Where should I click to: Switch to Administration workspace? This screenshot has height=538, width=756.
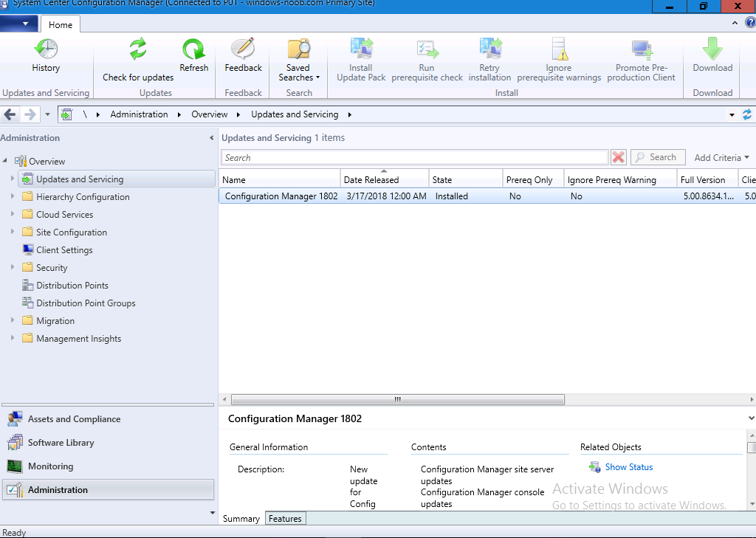click(108, 490)
